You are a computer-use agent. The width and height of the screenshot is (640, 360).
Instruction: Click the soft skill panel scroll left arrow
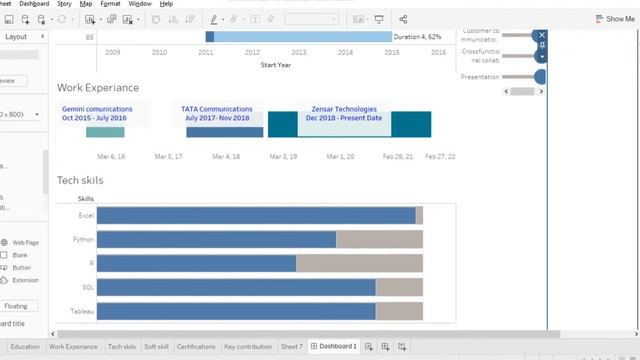pos(506,91)
